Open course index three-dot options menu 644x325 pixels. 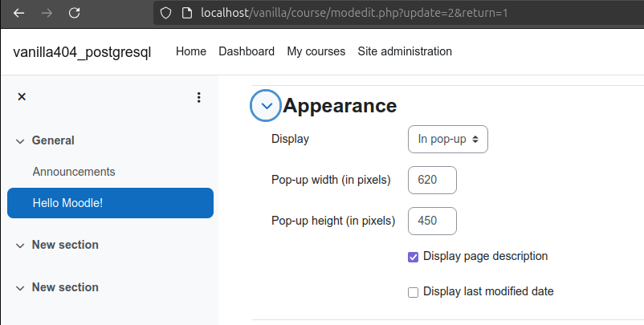pyautogui.click(x=199, y=97)
